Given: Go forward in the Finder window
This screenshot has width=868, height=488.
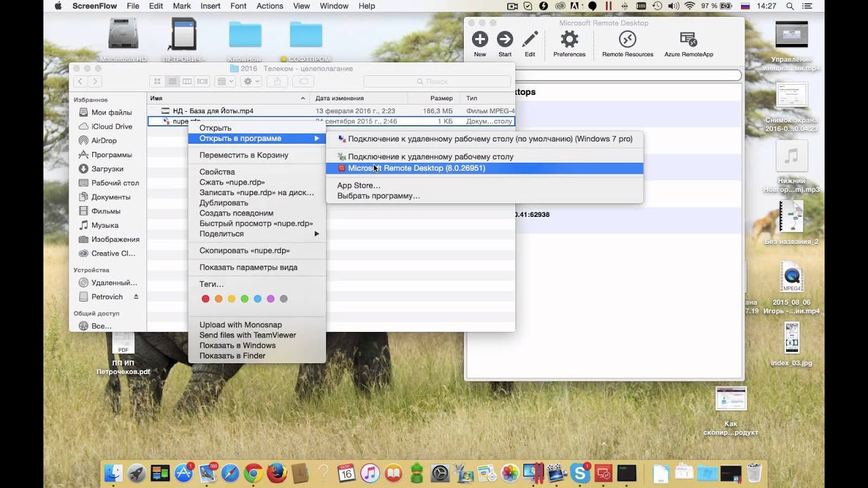Looking at the screenshot, I should 95,81.
